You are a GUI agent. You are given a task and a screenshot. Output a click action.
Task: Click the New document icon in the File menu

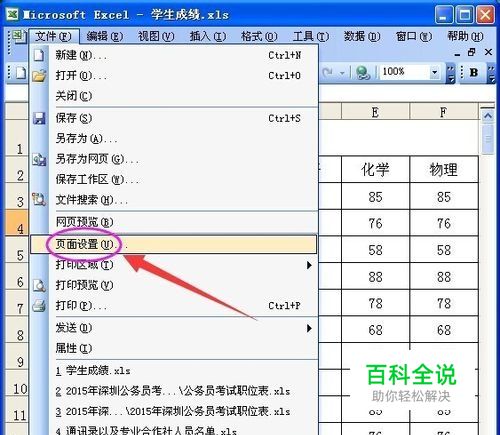[x=39, y=55]
